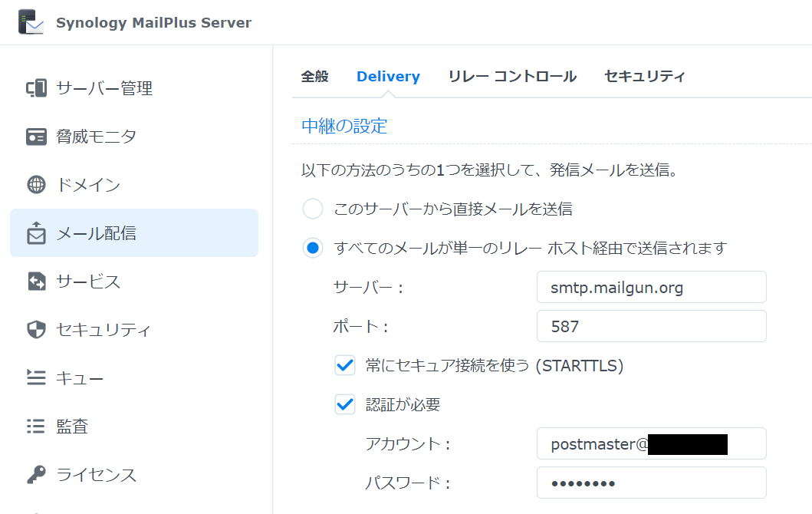Click the サービス sidebar icon
Viewport: 812px width, 514px height.
[x=36, y=282]
